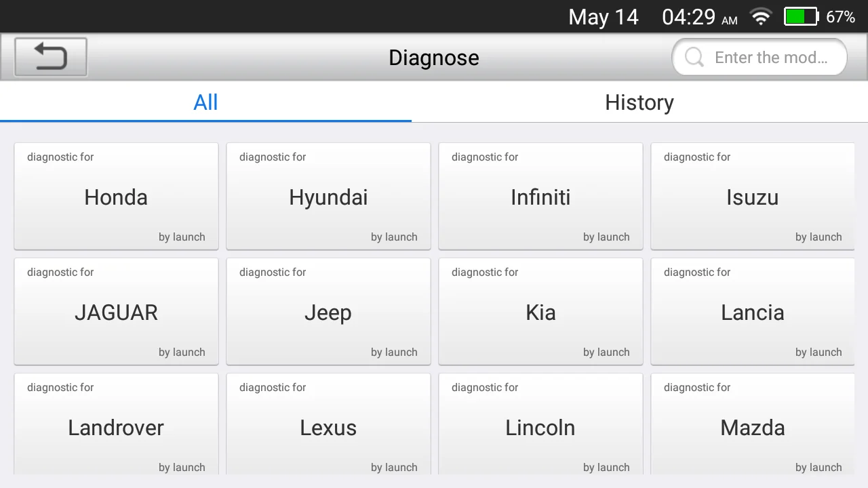Choose the Infiniti diagnostic tile
The width and height of the screenshot is (868, 488).
click(x=540, y=196)
